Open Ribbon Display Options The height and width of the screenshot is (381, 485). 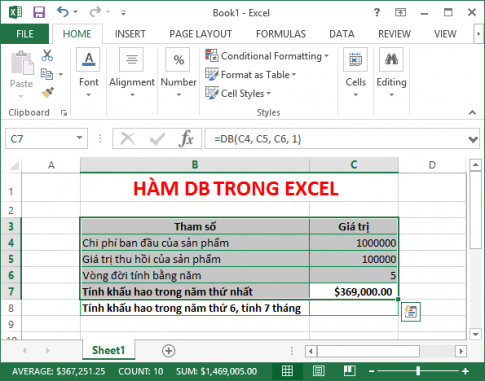coord(400,13)
